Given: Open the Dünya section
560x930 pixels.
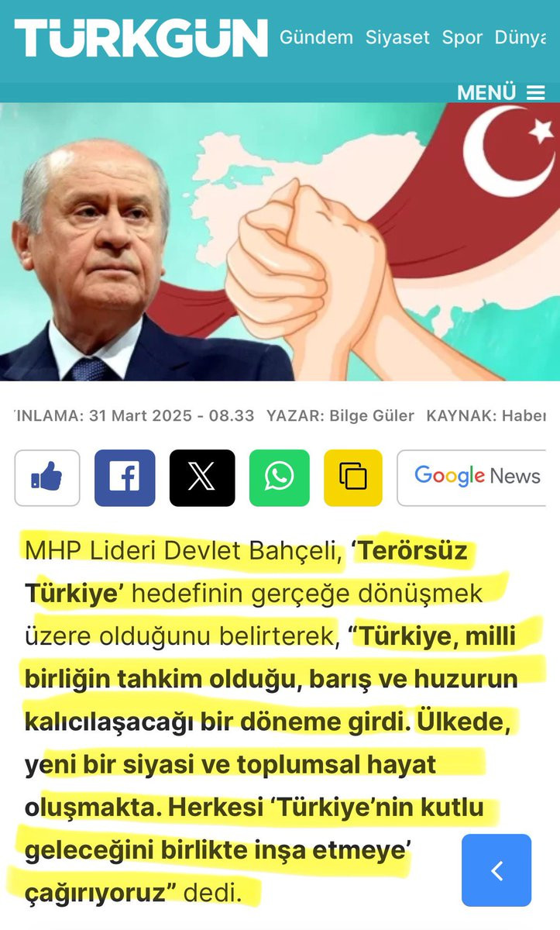Looking at the screenshot, I should (x=520, y=37).
